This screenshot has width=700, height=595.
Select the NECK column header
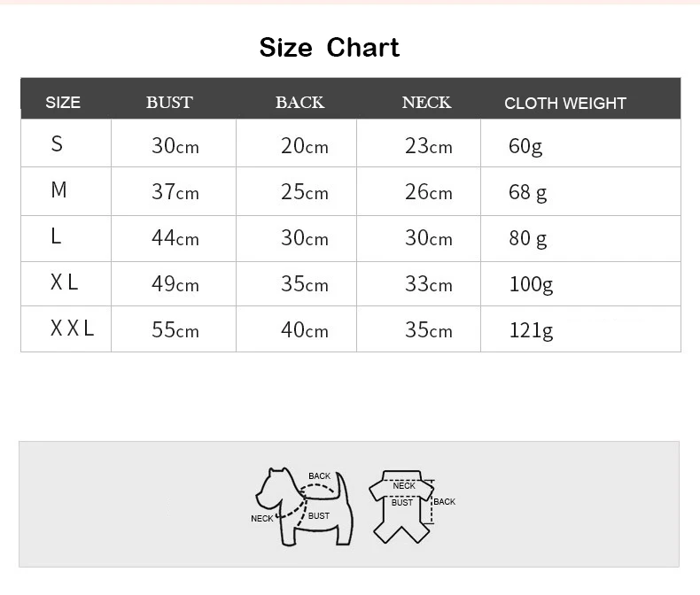click(426, 103)
